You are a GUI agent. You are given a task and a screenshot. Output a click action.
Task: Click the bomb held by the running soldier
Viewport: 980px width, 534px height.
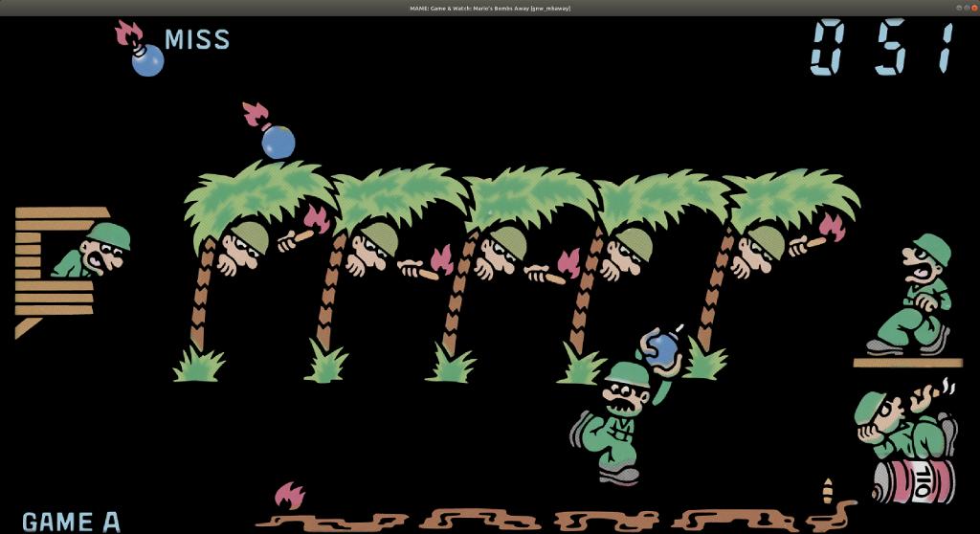click(x=661, y=348)
